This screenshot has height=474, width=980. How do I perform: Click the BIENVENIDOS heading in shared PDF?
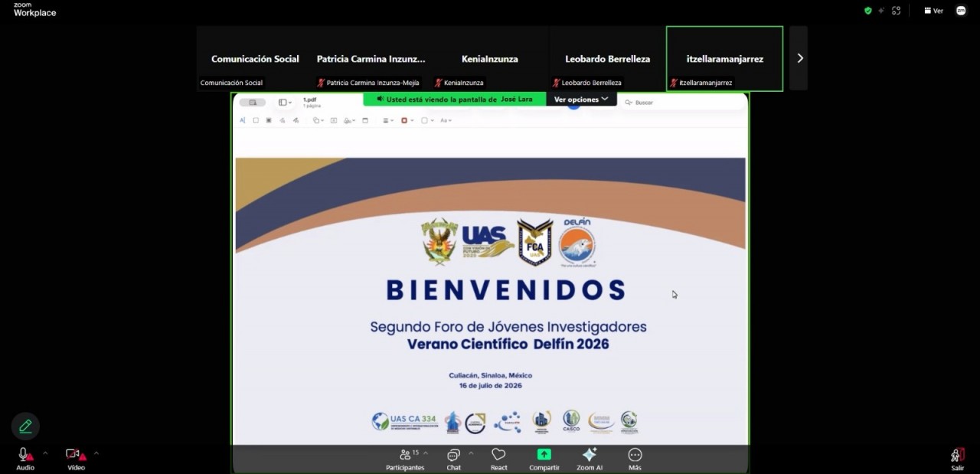505,290
